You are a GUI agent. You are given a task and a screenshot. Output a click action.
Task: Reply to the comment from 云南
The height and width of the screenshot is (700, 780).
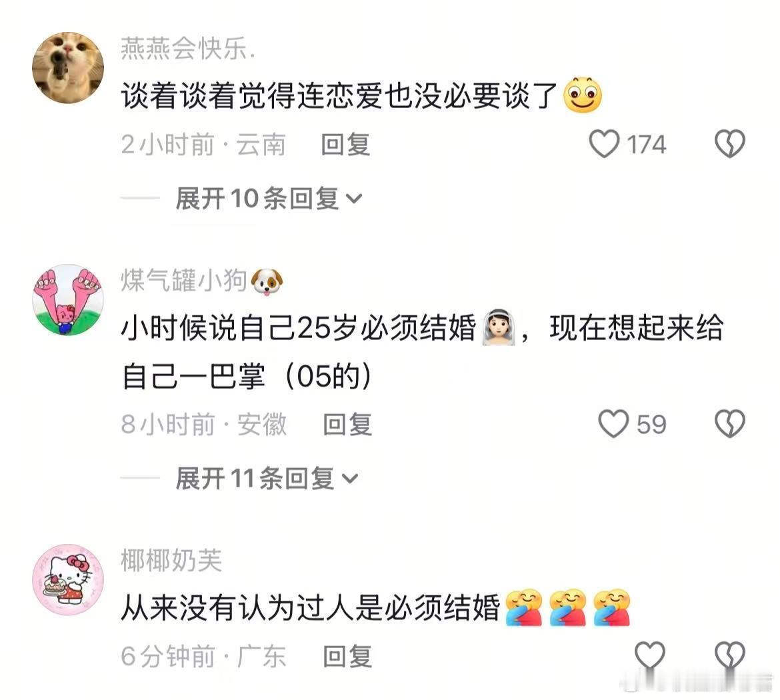tap(346, 145)
